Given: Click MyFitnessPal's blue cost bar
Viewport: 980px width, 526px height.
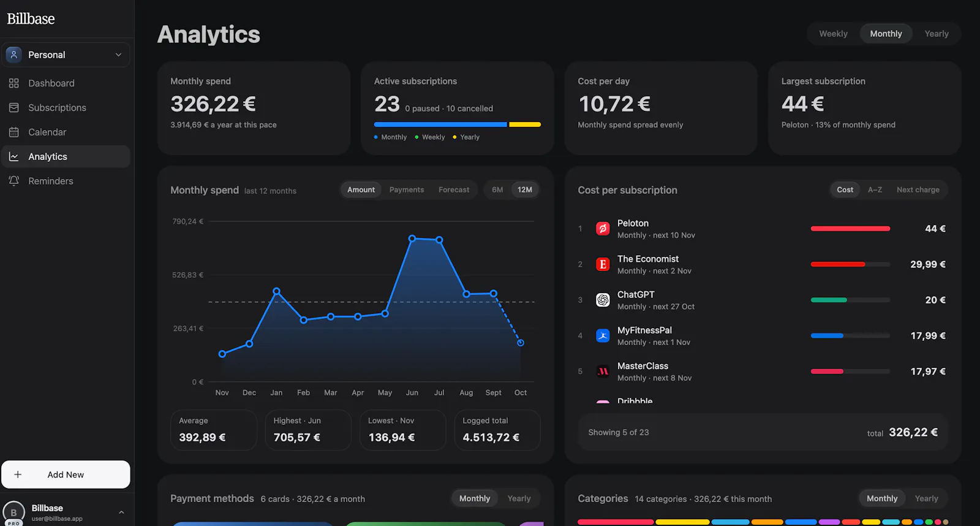Looking at the screenshot, I should click(827, 335).
